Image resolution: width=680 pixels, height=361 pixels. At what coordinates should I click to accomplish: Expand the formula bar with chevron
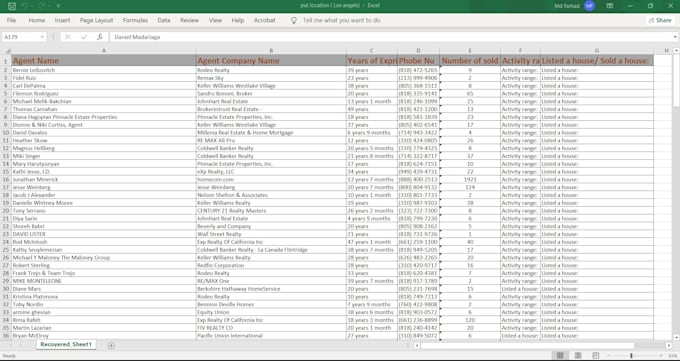(x=676, y=37)
